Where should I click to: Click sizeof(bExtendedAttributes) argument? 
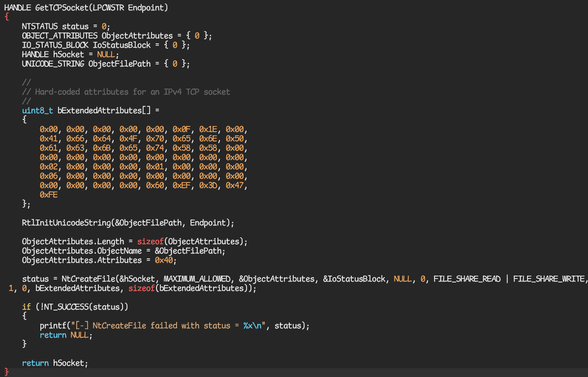click(190, 289)
